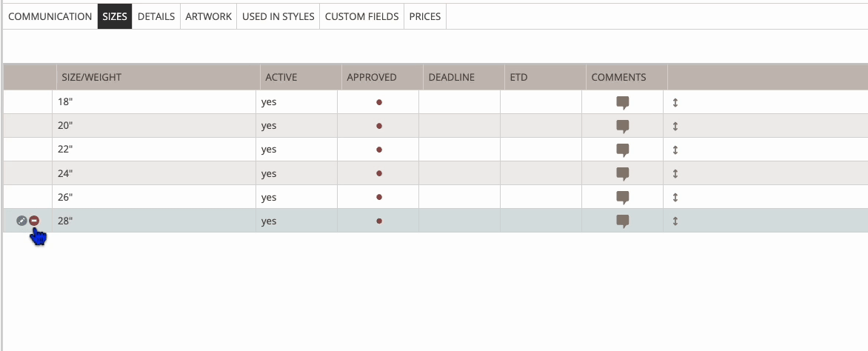Click the empty ETD cell for 18"
Viewport: 868px width, 351px height.
pyautogui.click(x=541, y=102)
